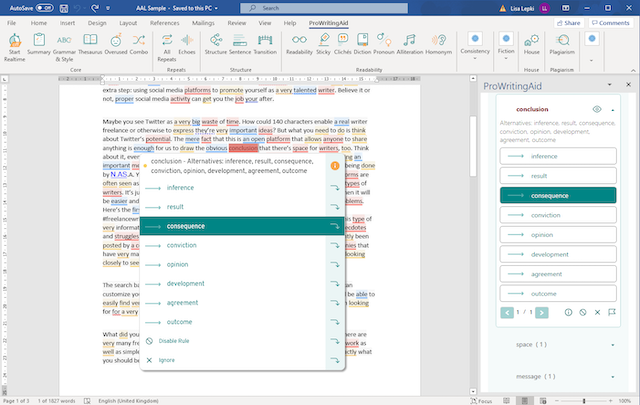This screenshot has width=640, height=405.
Task: Run the Clichés report
Action: [342, 44]
